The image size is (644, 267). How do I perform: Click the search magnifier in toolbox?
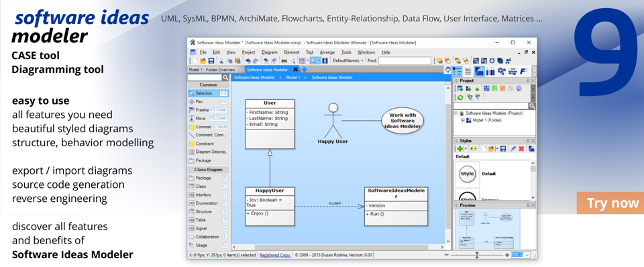pyautogui.click(x=226, y=77)
